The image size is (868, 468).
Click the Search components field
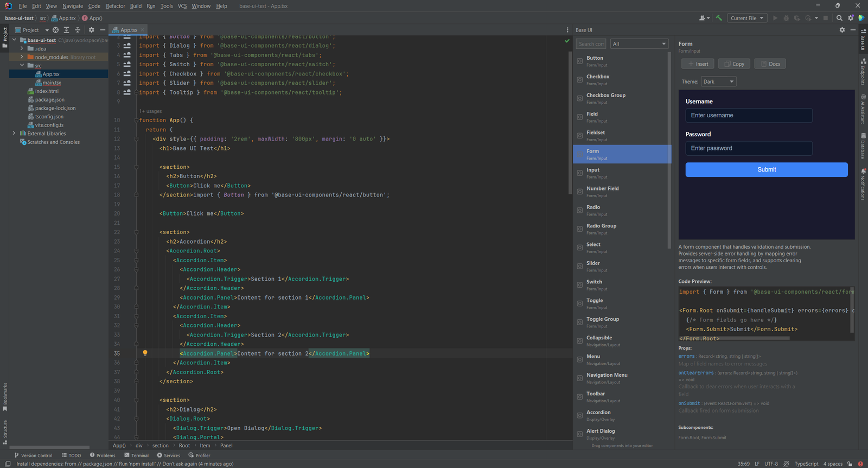pos(591,44)
